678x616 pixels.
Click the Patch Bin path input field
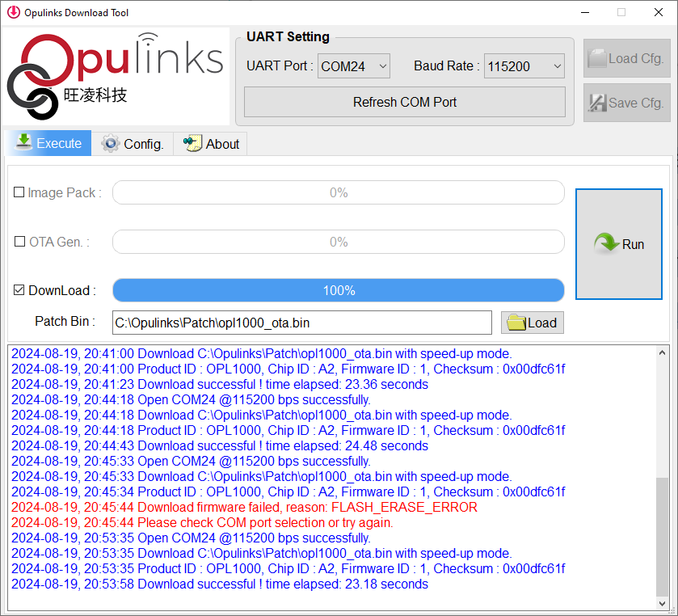pos(301,323)
